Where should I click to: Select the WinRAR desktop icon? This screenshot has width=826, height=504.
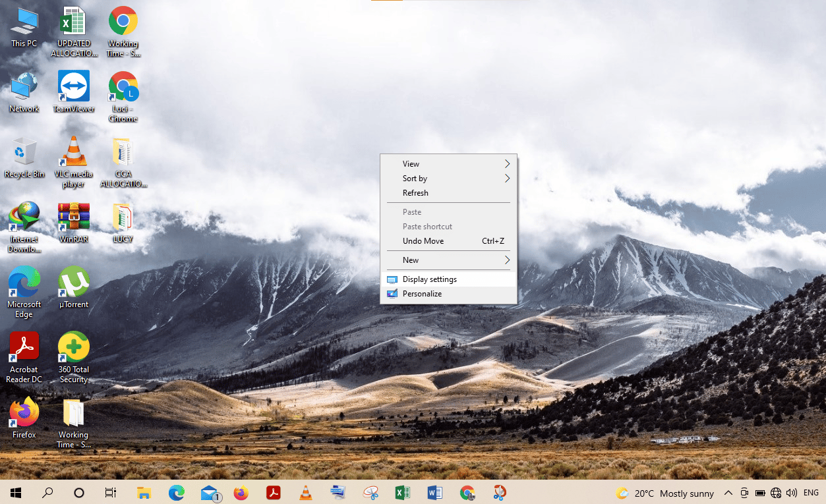[73, 223]
